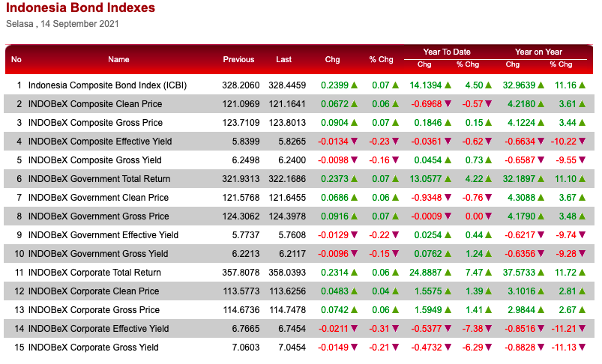The image size is (602, 364).
Task: Click the up arrow beside 24.8887
Action: tap(448, 273)
